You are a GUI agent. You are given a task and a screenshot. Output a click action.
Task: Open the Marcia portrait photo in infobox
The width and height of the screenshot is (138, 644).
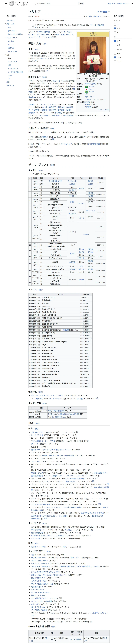(93, 55)
